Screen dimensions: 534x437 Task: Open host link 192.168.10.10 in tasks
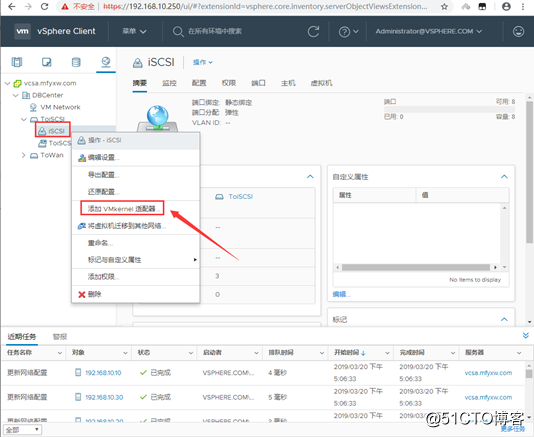pos(103,373)
